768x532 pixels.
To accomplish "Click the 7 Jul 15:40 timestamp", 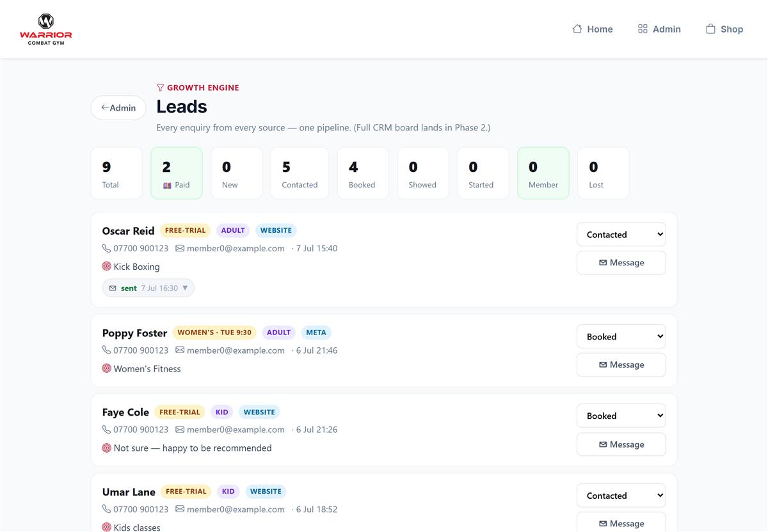I will 317,248.
